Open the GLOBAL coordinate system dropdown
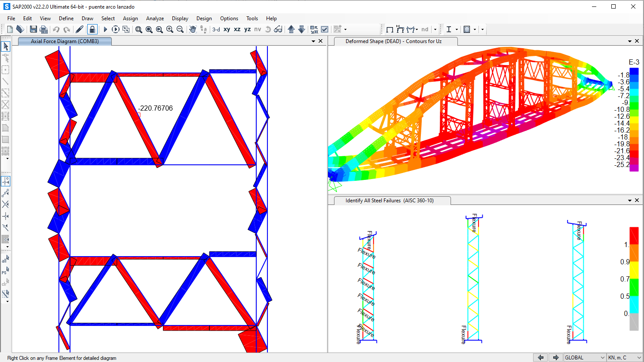Image resolution: width=644 pixels, height=362 pixels. point(584,358)
